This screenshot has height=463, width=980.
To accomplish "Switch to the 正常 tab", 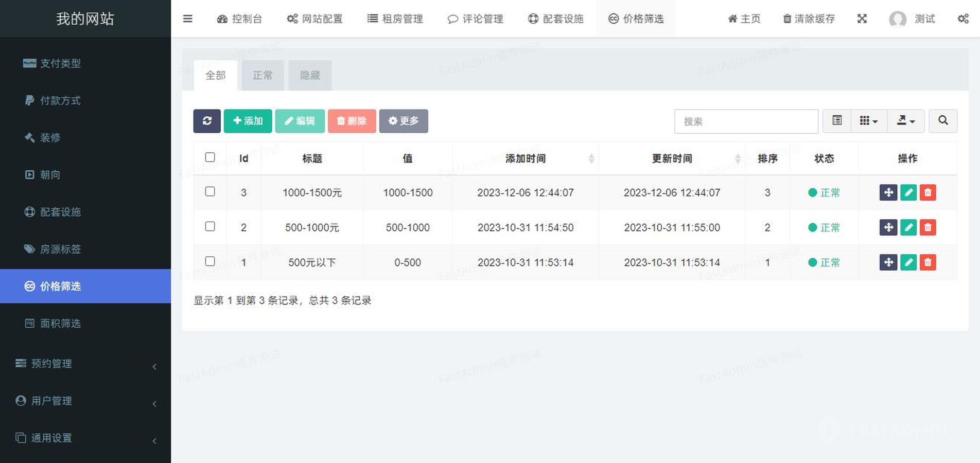I will (262, 76).
